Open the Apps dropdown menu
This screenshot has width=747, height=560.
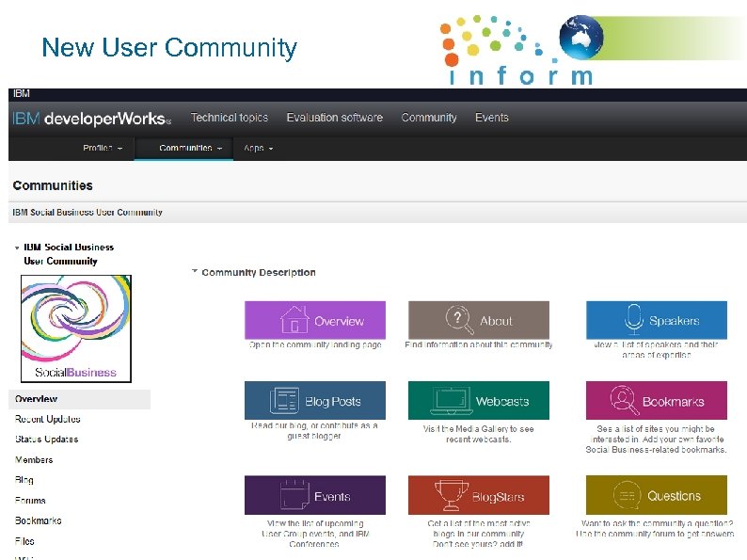[259, 148]
